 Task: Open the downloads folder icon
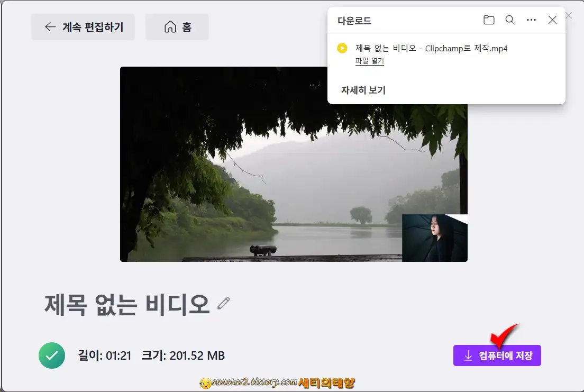click(x=489, y=20)
